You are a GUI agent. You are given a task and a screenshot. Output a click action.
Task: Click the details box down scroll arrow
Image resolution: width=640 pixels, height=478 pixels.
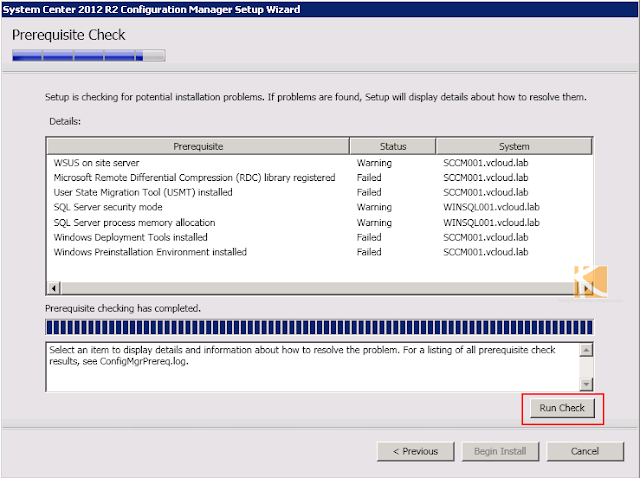(x=586, y=384)
